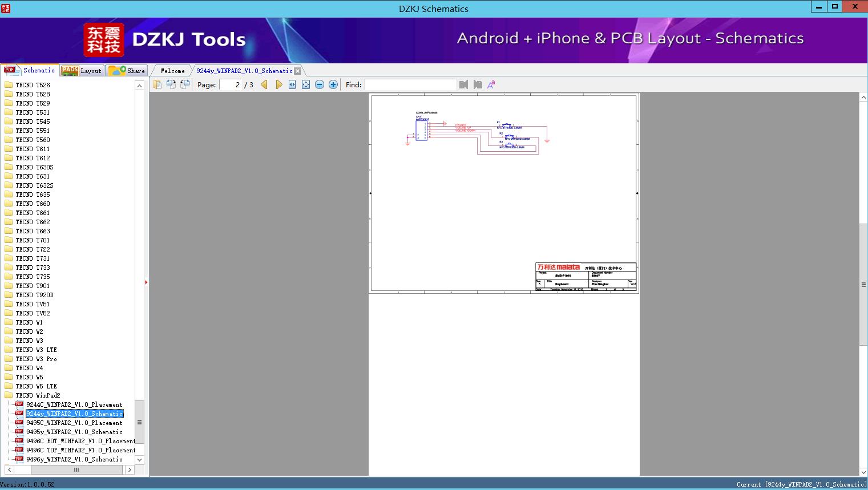Viewport: 868px width, 490px height.
Task: Click the DZKJ red logo icon
Action: (x=104, y=40)
